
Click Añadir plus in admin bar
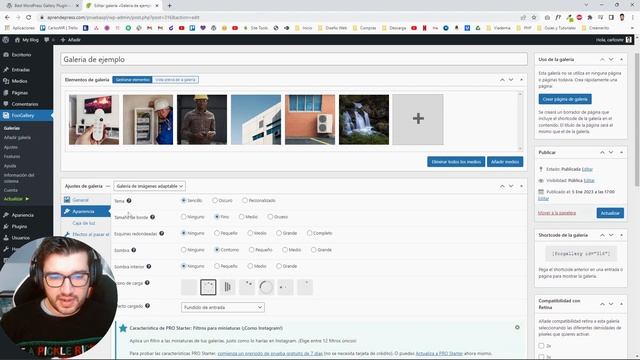[x=70, y=40]
